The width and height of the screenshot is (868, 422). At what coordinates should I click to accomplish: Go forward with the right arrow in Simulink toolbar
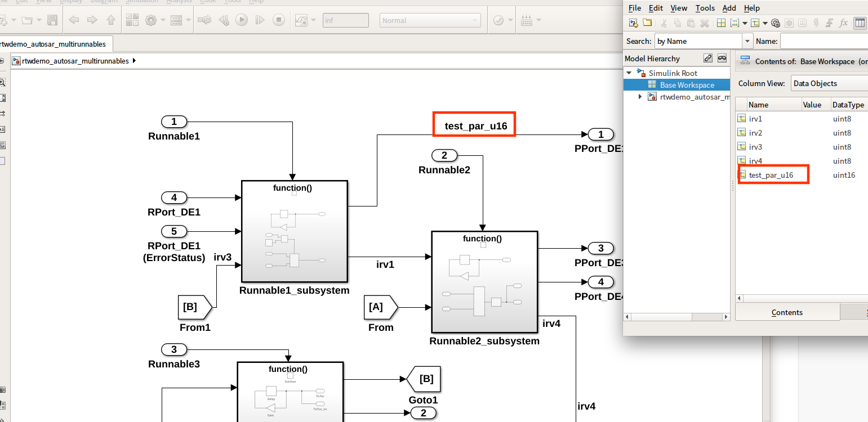pyautogui.click(x=92, y=20)
